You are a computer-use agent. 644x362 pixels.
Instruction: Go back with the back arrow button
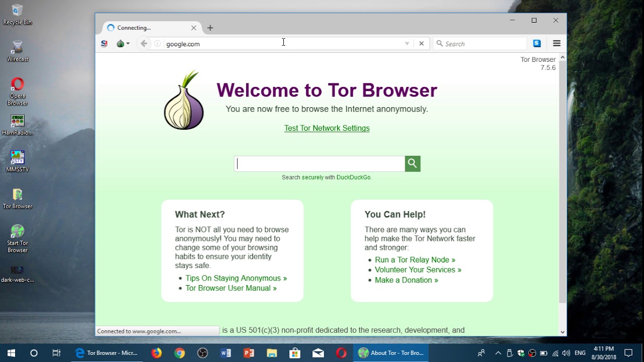144,44
